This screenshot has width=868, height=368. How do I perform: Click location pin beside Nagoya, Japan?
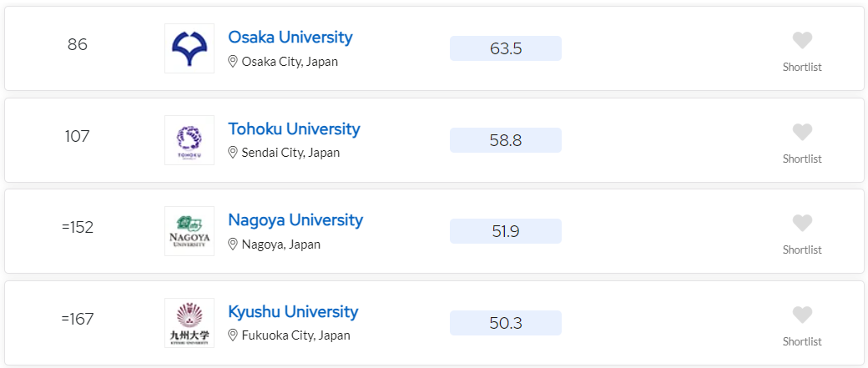233,244
